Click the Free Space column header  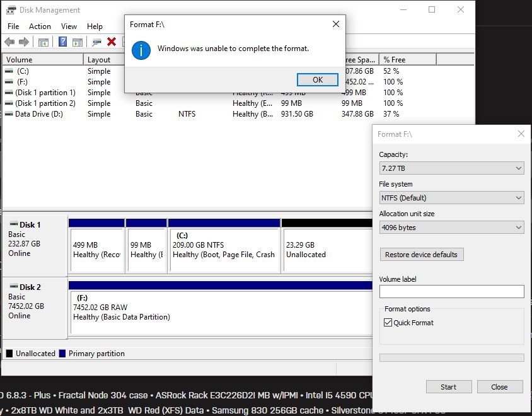point(362,60)
